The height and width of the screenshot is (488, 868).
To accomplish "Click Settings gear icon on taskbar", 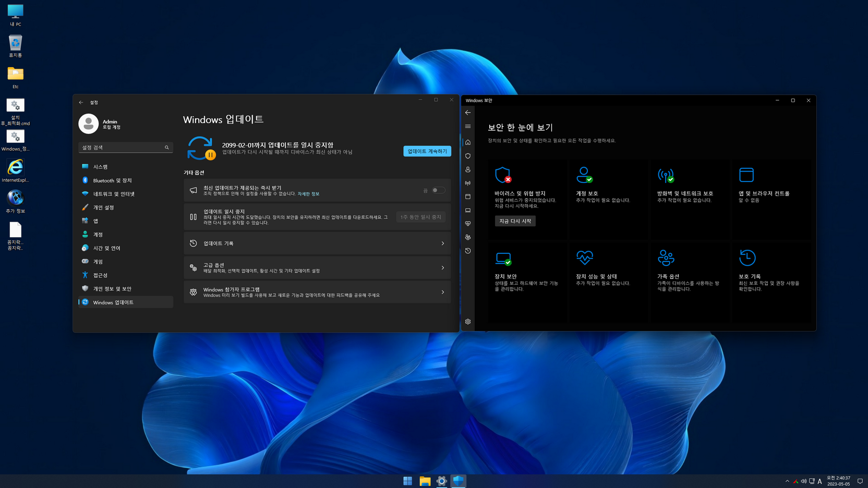I will [442, 481].
